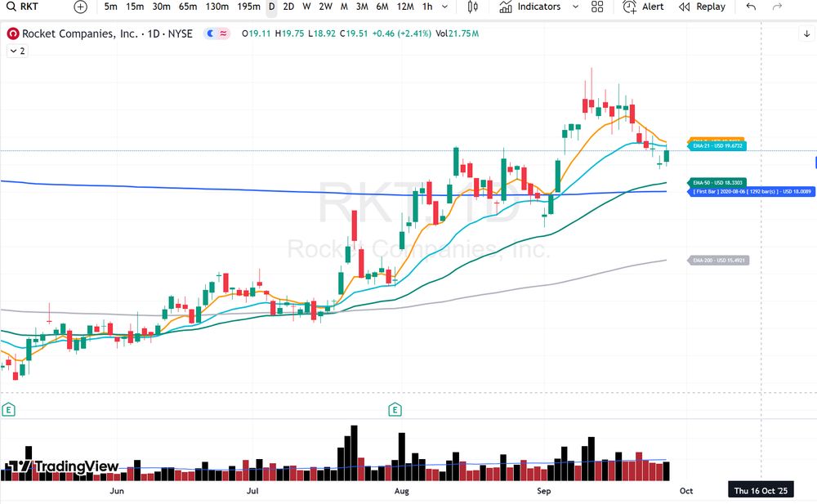Click the open value O19.11
Viewport: 817px width, 504px height.
coord(257,33)
